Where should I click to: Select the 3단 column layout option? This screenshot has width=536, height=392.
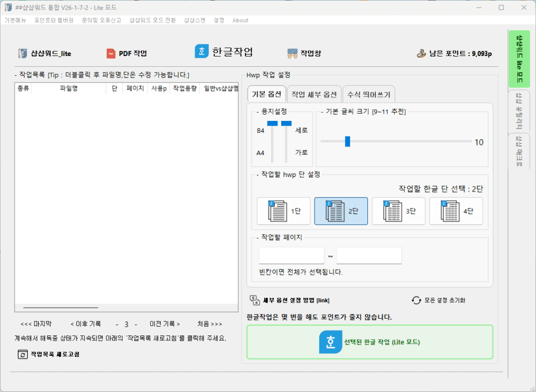tap(398, 211)
